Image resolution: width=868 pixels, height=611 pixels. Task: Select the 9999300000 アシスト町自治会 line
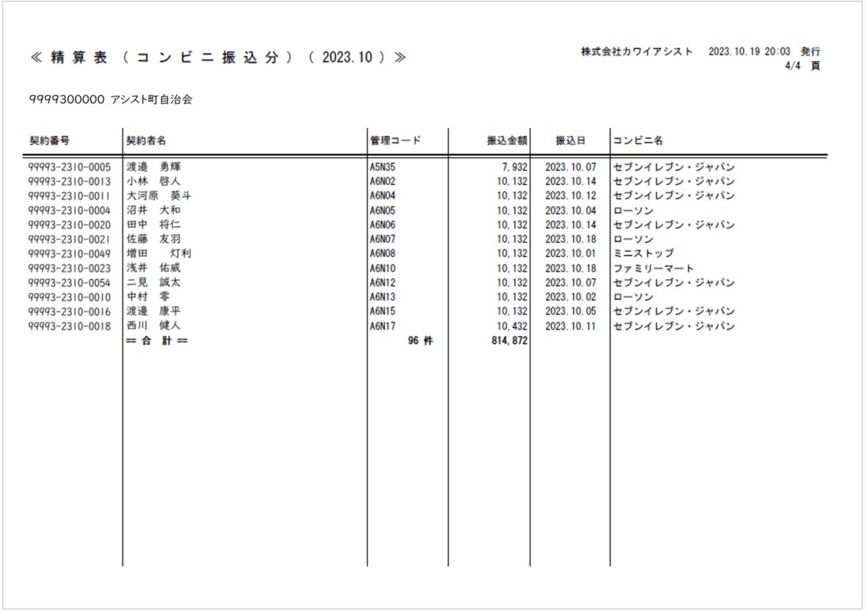(110, 100)
